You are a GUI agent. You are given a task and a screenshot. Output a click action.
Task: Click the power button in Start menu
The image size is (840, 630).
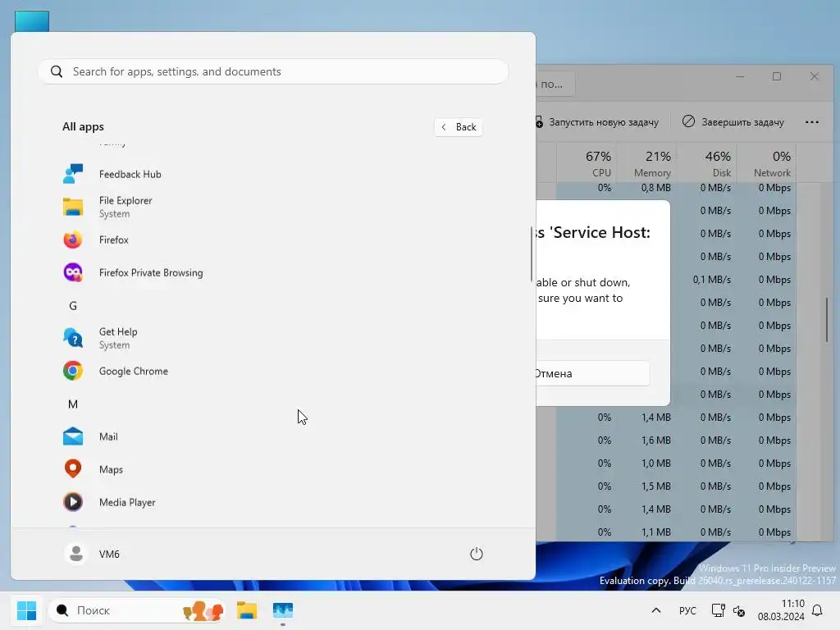477,554
